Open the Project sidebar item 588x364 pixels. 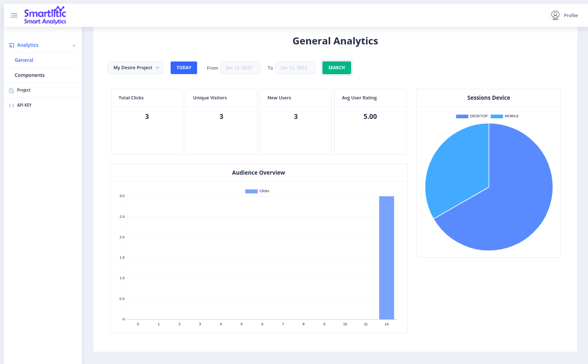coord(43,90)
